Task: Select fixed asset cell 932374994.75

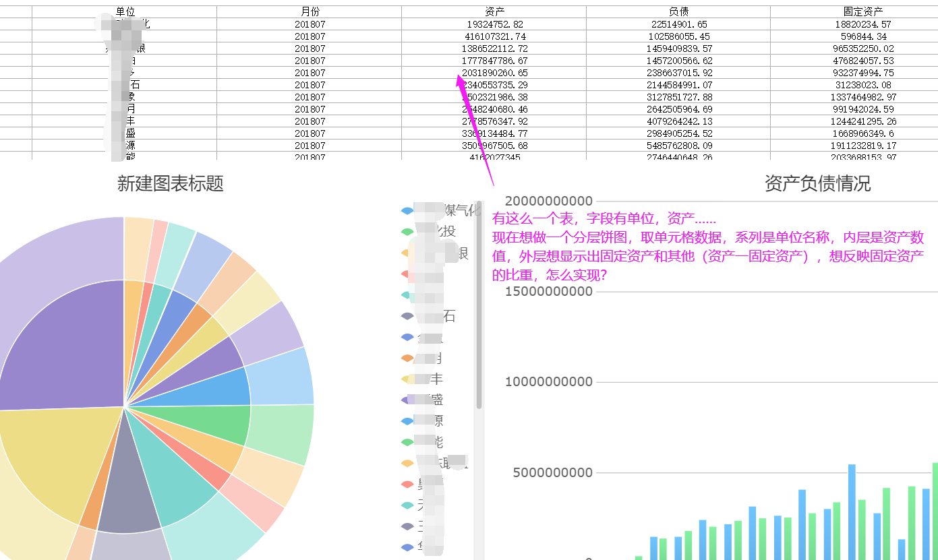Action: 854,73
